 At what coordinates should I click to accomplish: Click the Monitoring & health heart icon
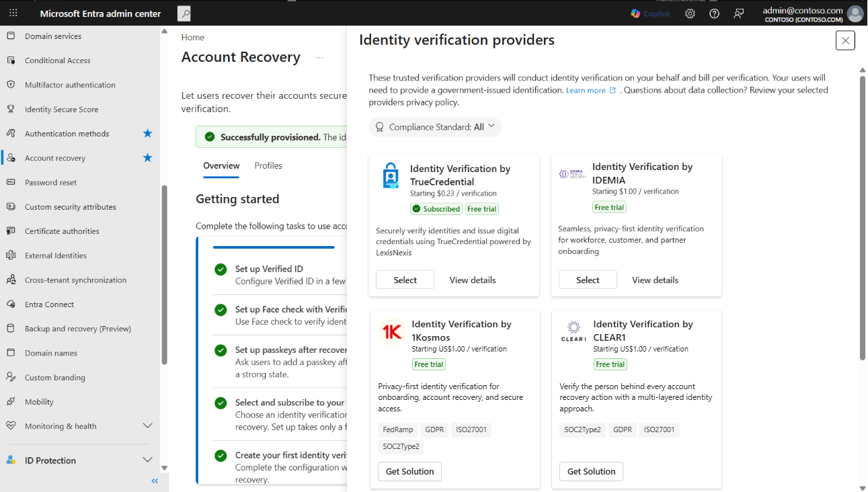click(x=11, y=426)
